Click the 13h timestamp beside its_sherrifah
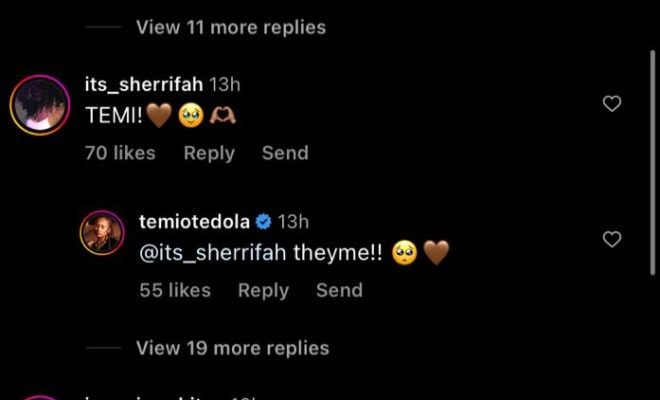660x400 pixels. coord(225,87)
